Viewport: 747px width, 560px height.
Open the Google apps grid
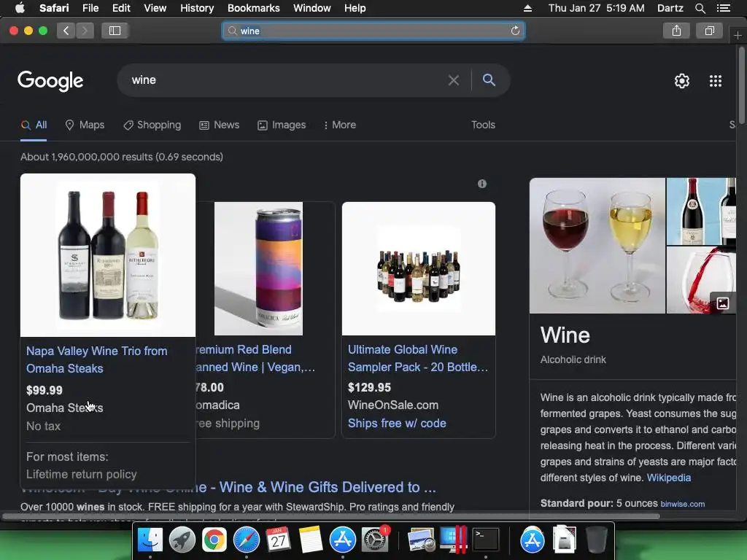tap(716, 81)
